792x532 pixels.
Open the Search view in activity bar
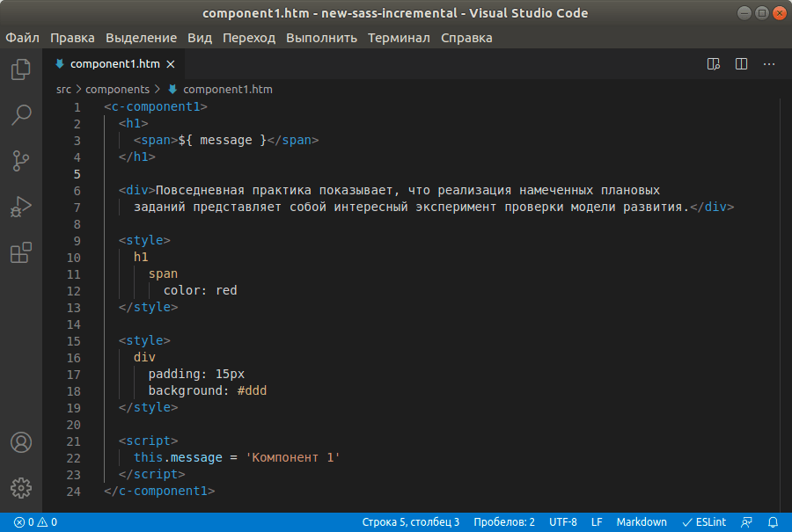point(21,115)
